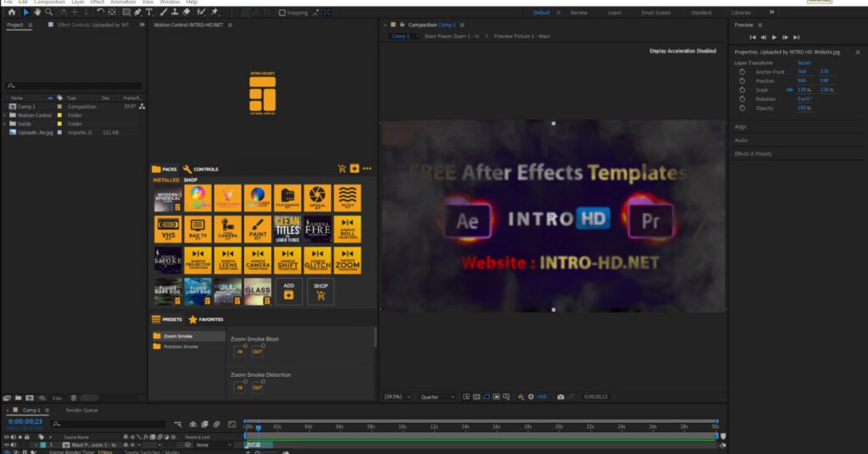Click Reset in Layer Transform
The height and width of the screenshot is (454, 868).
click(x=804, y=63)
